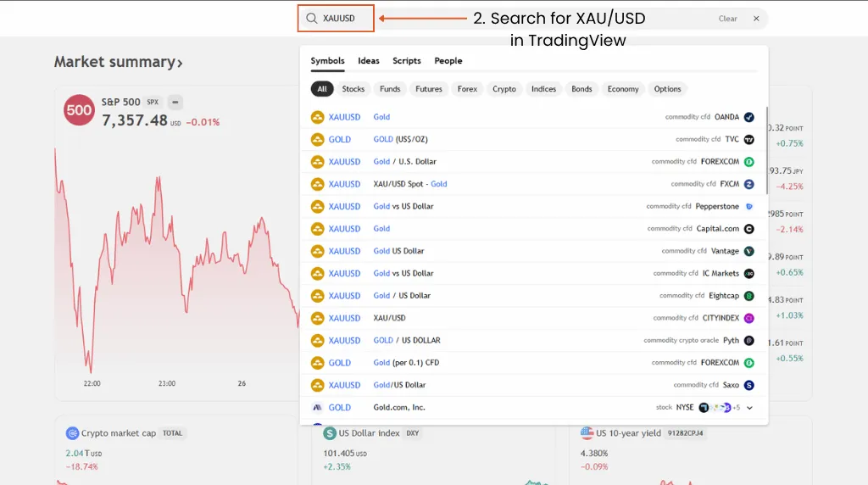Filter results by Economy

pyautogui.click(x=623, y=88)
